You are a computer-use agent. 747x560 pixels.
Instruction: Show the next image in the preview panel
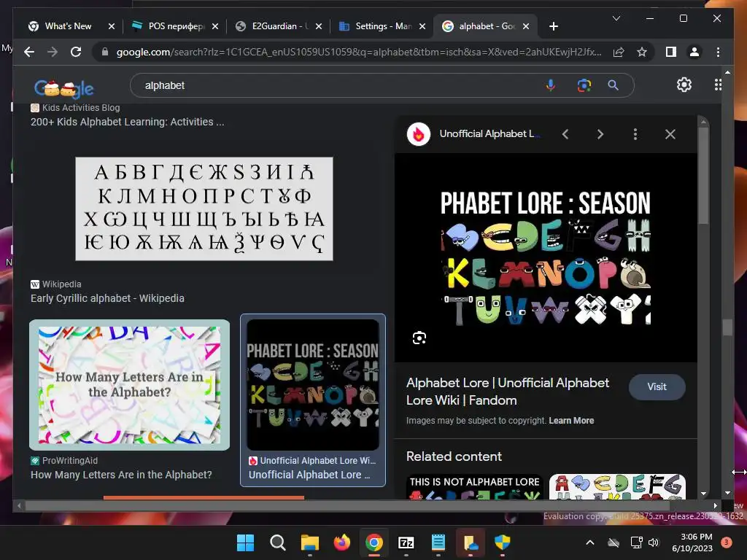[x=600, y=134]
